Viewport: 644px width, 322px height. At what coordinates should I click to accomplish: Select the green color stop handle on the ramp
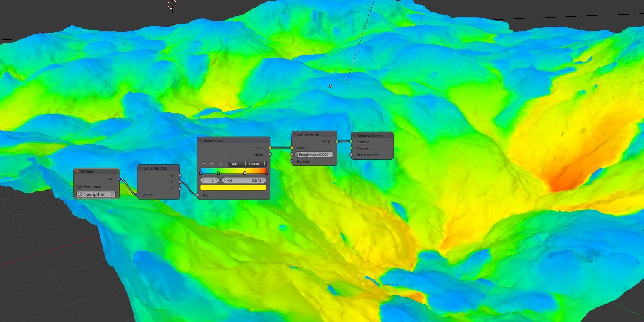point(219,173)
